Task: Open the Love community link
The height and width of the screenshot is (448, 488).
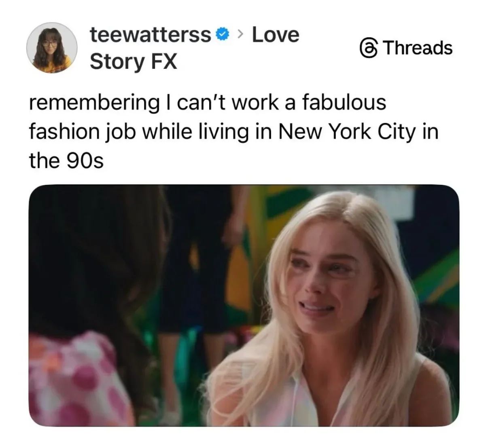Action: tap(276, 34)
